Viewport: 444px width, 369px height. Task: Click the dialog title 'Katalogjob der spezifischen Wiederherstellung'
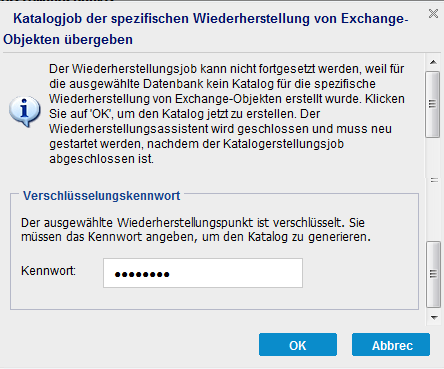tap(211, 19)
